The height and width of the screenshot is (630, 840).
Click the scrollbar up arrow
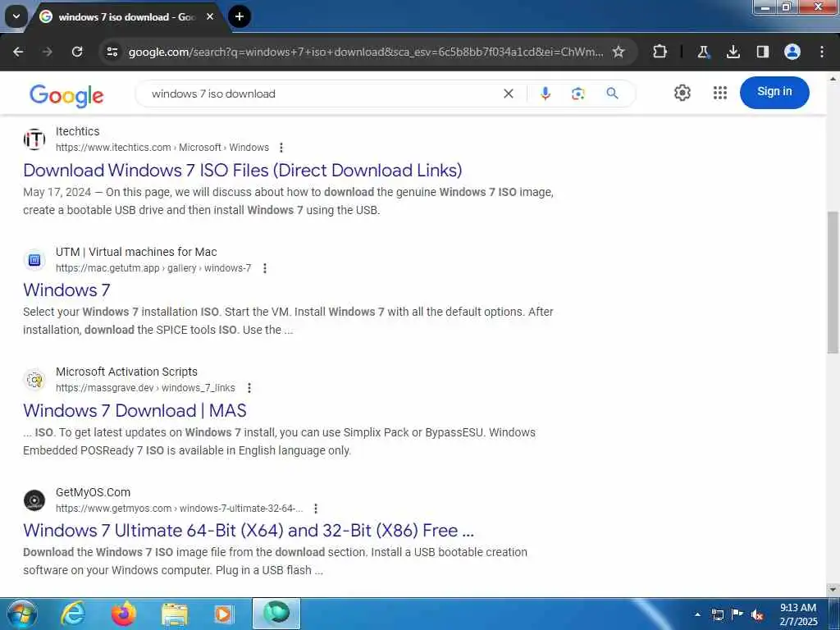(833, 79)
